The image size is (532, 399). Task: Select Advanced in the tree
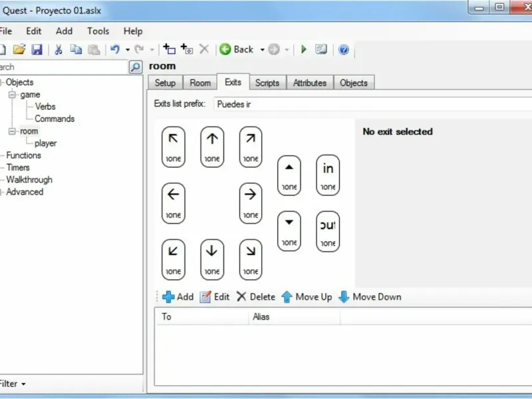pos(25,192)
